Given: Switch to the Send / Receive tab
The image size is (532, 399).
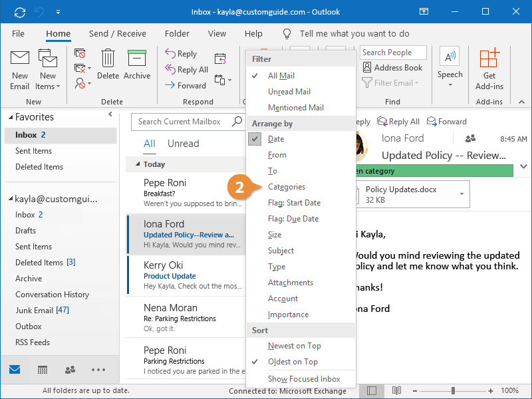Looking at the screenshot, I should click(x=118, y=34).
